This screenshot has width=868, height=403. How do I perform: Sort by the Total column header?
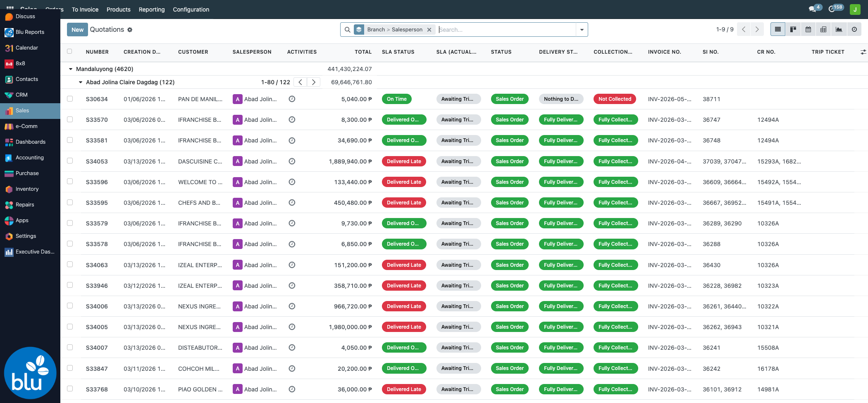[x=363, y=52]
